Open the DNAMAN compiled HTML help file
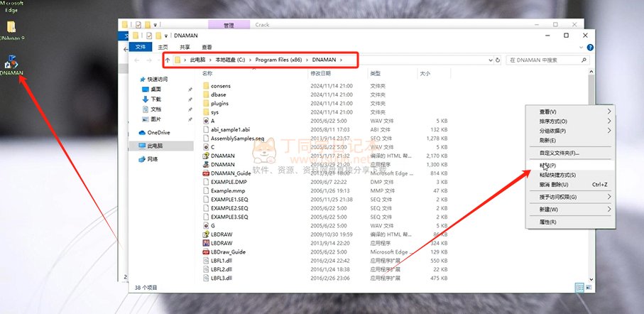 point(223,156)
